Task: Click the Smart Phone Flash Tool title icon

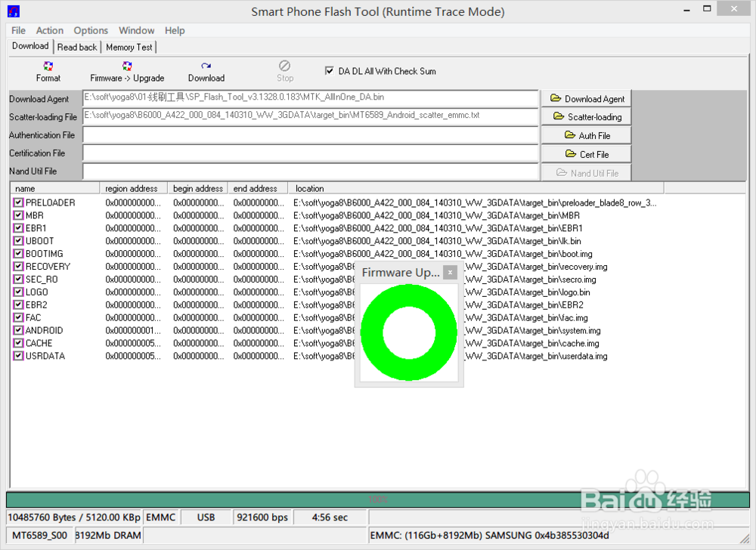Action: (14, 11)
